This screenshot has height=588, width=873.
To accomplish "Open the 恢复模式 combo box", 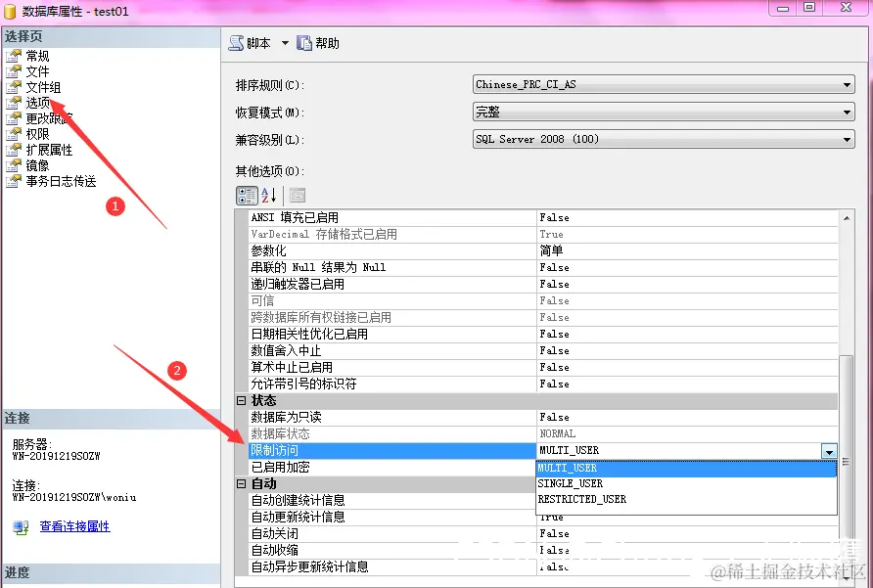I will click(664, 112).
